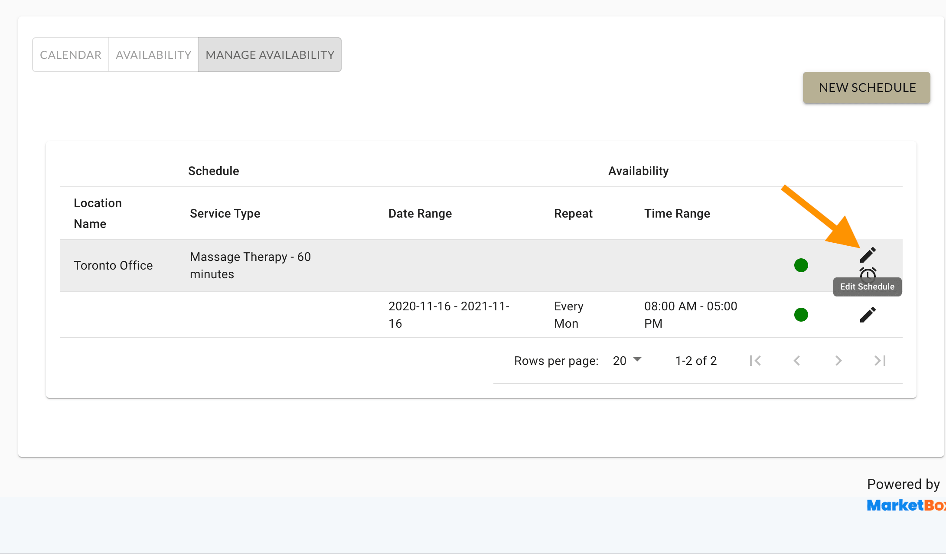This screenshot has height=560, width=946.
Task: Go to last page of table
Action: 880,361
